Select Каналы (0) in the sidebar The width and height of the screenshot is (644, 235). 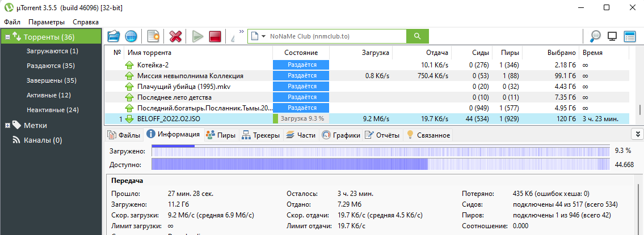(x=43, y=140)
